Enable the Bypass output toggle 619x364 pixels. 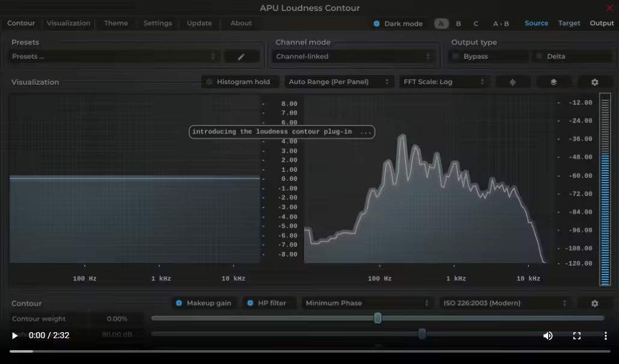tap(456, 56)
